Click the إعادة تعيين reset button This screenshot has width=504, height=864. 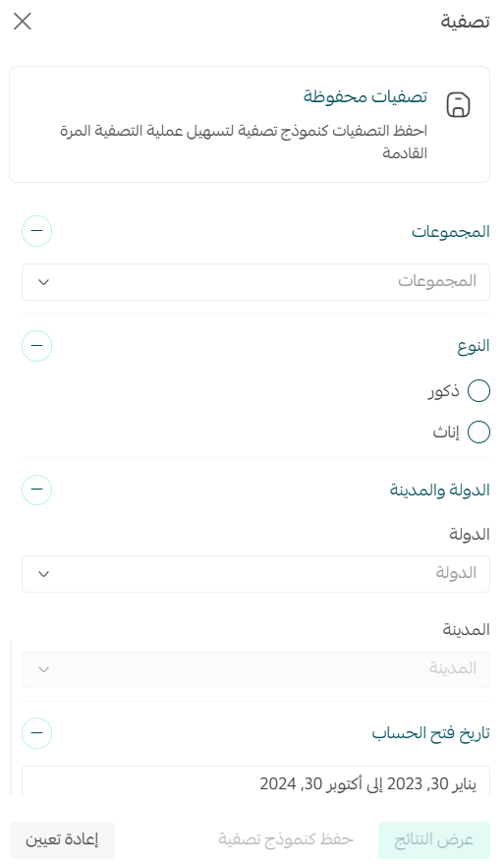click(62, 840)
